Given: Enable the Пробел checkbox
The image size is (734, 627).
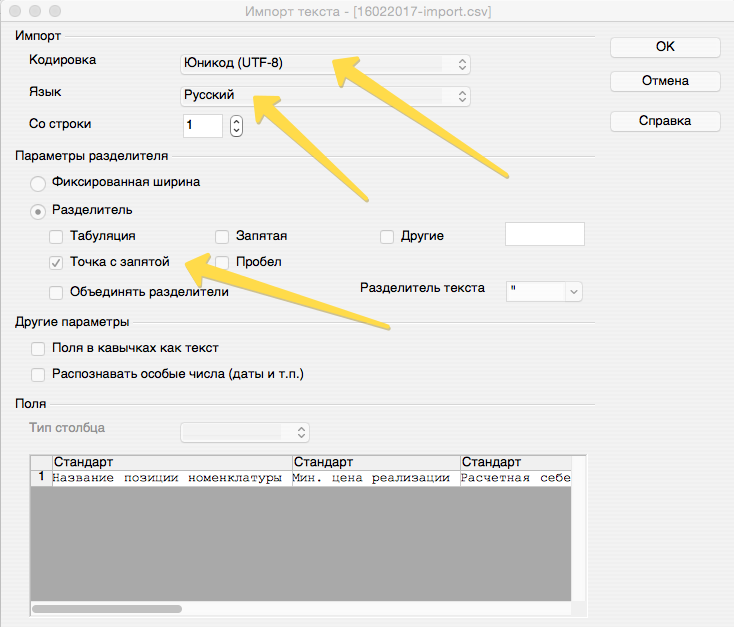Looking at the screenshot, I should 222,263.
